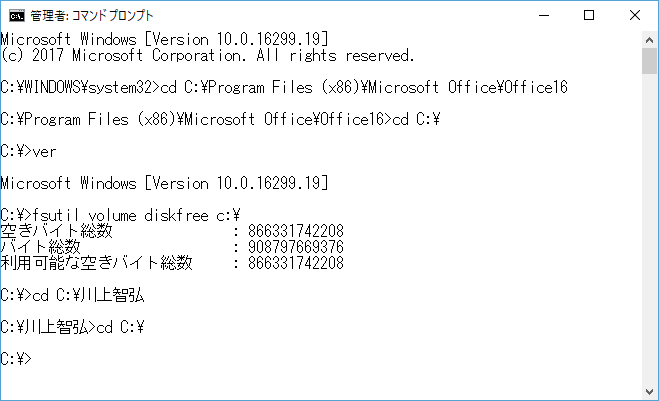659x401 pixels.
Task: Click the cd C:¥川上智弘 command line
Action: 84,295
